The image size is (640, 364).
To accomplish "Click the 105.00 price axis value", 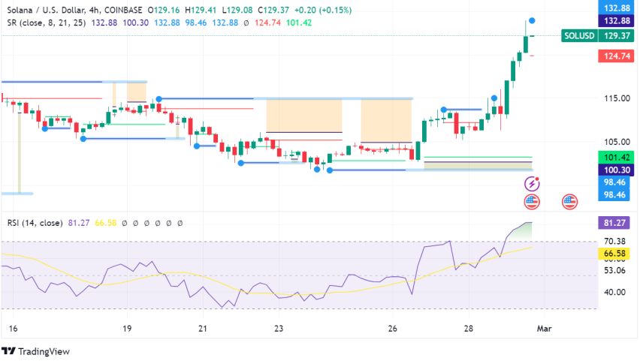I will [x=617, y=142].
